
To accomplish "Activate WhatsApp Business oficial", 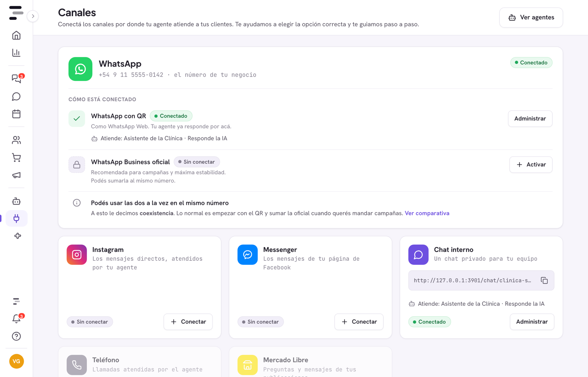I will (531, 164).
